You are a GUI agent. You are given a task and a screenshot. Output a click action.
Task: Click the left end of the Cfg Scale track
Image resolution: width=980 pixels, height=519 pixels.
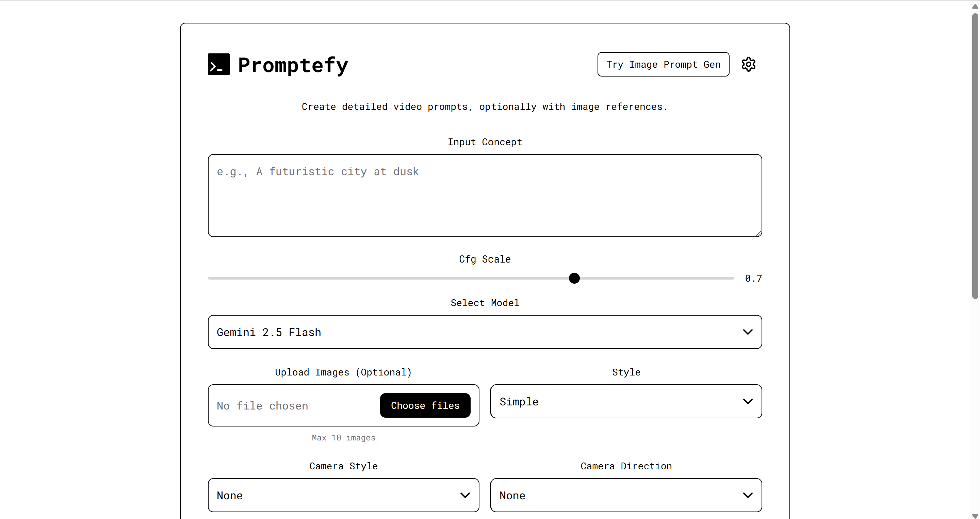pyautogui.click(x=210, y=278)
